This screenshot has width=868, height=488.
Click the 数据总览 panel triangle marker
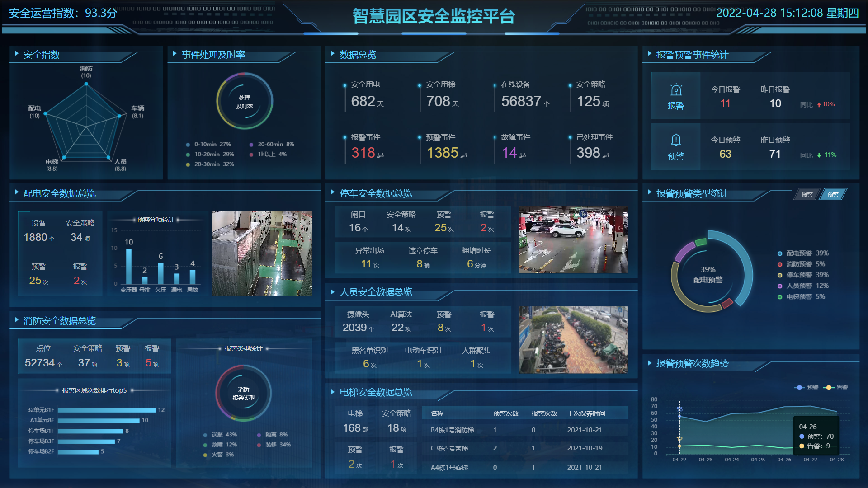(333, 54)
